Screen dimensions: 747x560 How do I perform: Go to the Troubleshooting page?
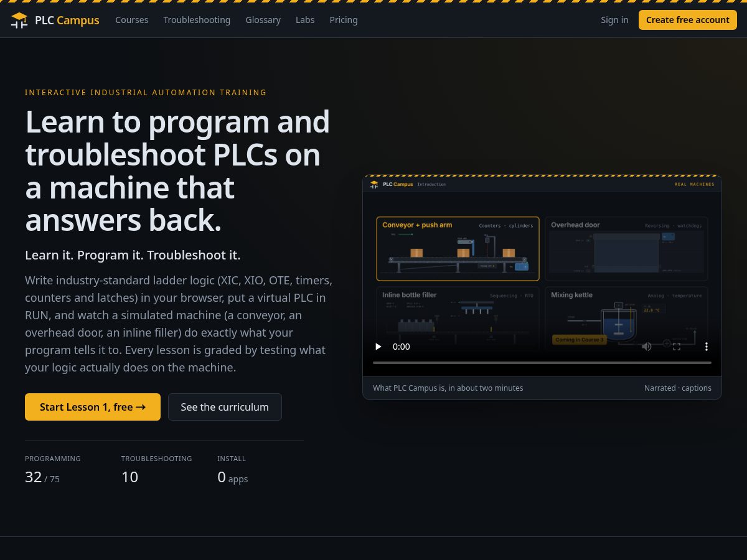coord(197,20)
